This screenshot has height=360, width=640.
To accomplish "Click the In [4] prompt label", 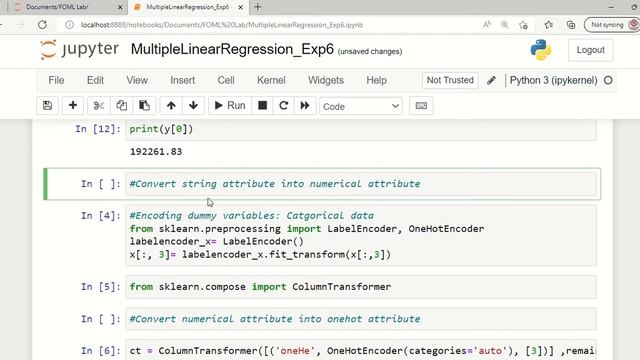I will pyautogui.click(x=100, y=216).
